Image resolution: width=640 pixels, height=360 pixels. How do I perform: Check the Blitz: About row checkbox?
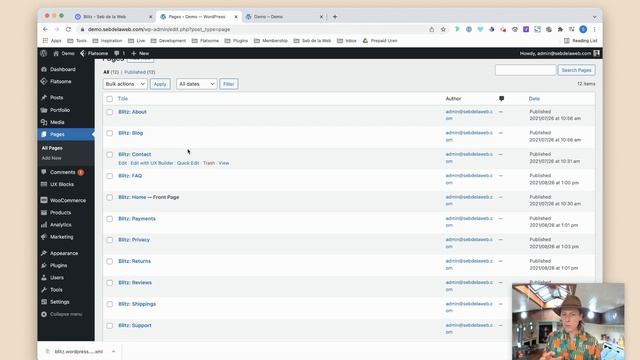pyautogui.click(x=109, y=112)
